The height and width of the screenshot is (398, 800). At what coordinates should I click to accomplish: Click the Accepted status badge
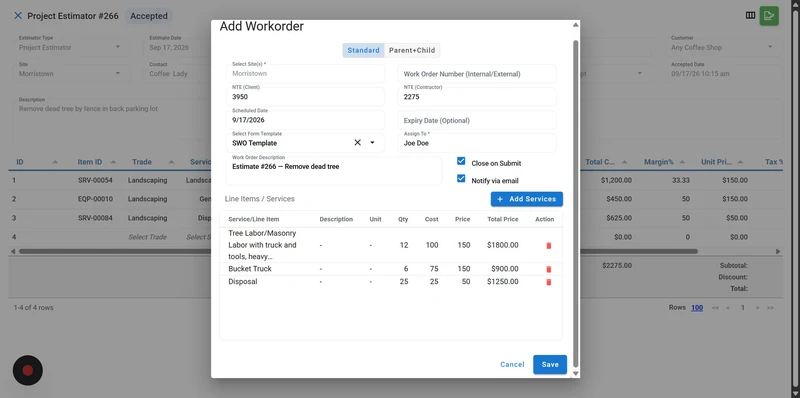(148, 16)
